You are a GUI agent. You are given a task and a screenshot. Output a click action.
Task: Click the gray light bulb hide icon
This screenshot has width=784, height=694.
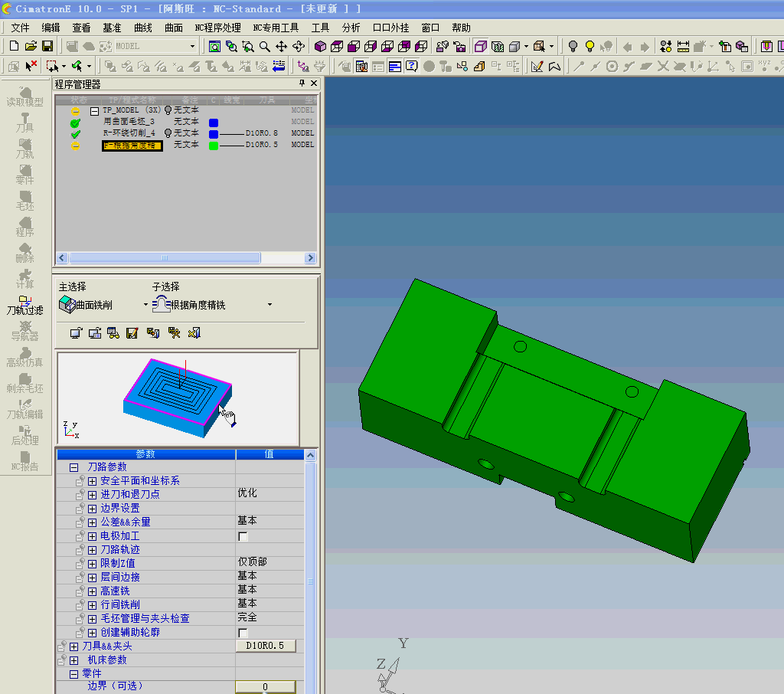[573, 47]
